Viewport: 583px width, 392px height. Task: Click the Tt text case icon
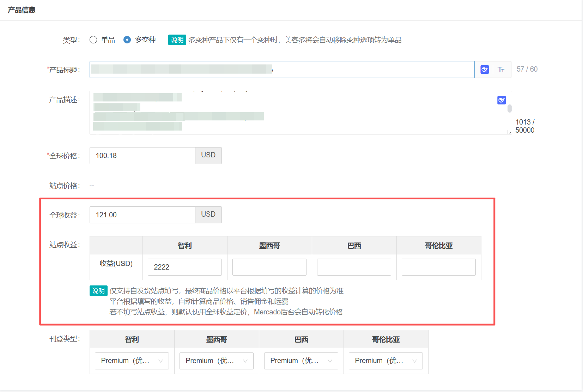[x=501, y=70]
